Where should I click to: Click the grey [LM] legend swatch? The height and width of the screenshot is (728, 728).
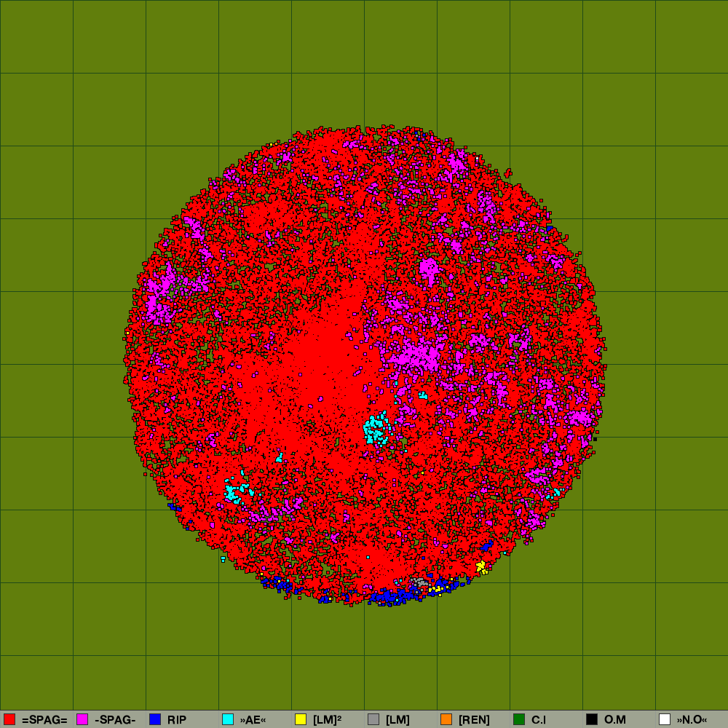tap(373, 719)
